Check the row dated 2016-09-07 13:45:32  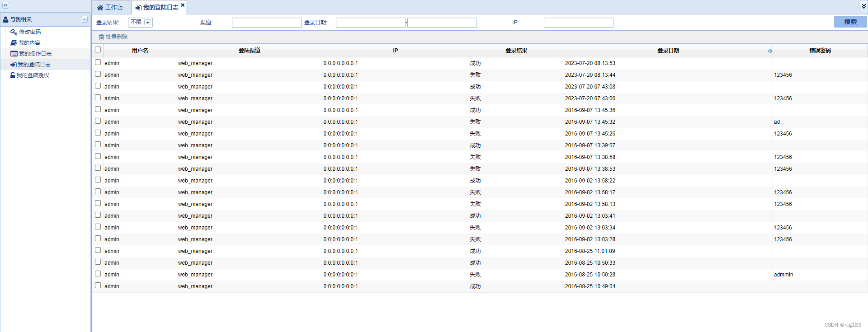click(98, 121)
